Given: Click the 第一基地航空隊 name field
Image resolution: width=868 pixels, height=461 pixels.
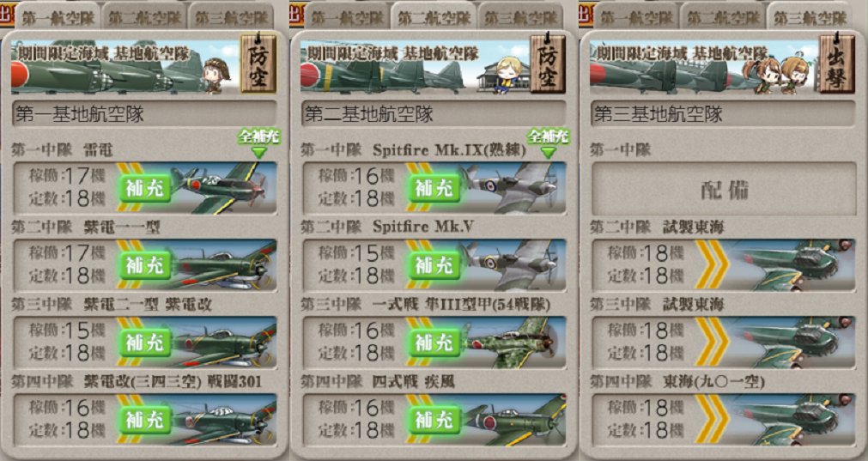Looking at the screenshot, I should coord(144,114).
